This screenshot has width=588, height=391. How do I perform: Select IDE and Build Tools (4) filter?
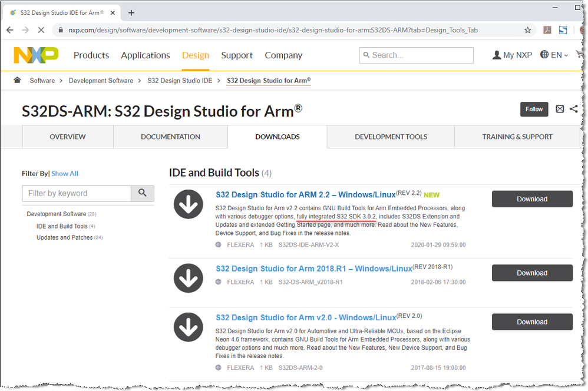click(x=65, y=227)
